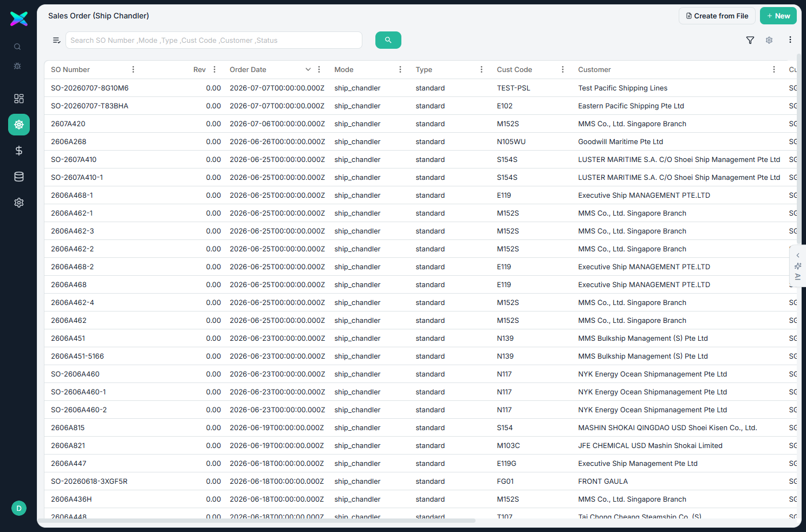Click SO number 2606A815
Viewport: 806px width, 532px height.
[x=68, y=427]
